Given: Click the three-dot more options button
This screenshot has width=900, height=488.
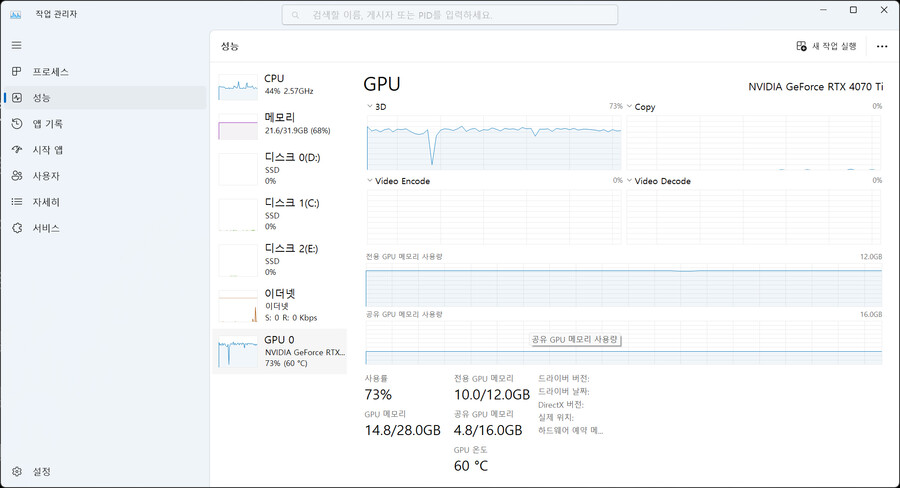Looking at the screenshot, I should pyautogui.click(x=881, y=46).
